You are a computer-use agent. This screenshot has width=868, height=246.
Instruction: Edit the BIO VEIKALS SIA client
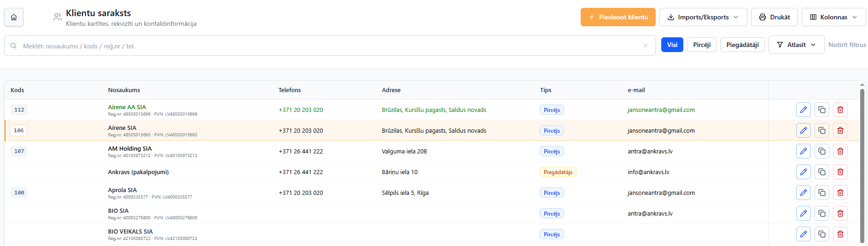coord(803,234)
